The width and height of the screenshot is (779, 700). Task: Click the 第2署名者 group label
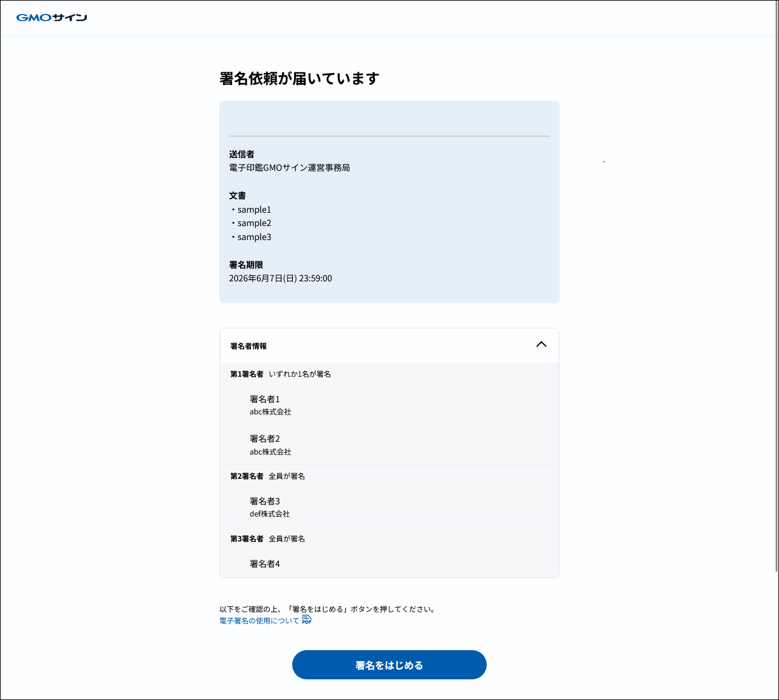[x=247, y=476]
